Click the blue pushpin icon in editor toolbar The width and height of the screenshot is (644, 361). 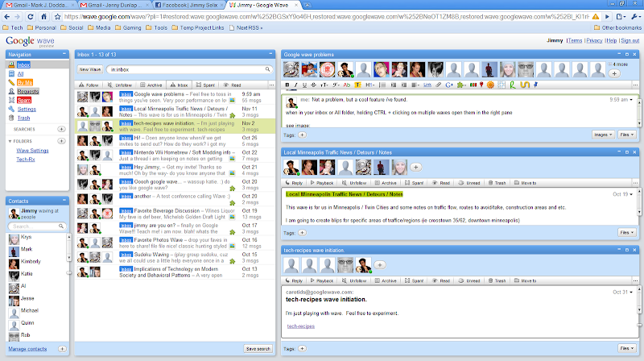(535, 85)
